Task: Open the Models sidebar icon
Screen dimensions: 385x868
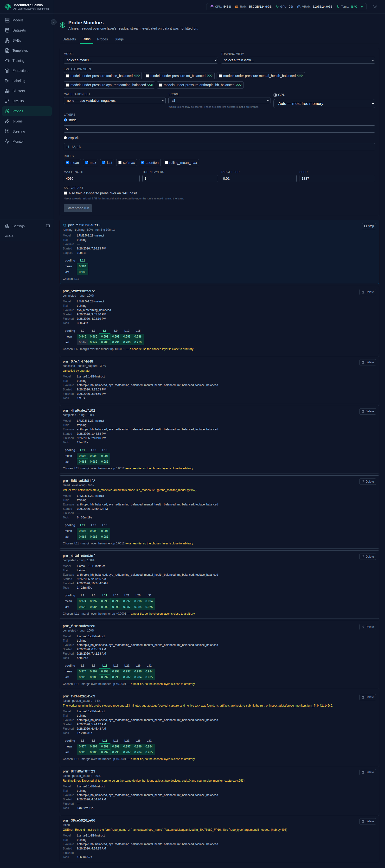Action: tap(7, 20)
